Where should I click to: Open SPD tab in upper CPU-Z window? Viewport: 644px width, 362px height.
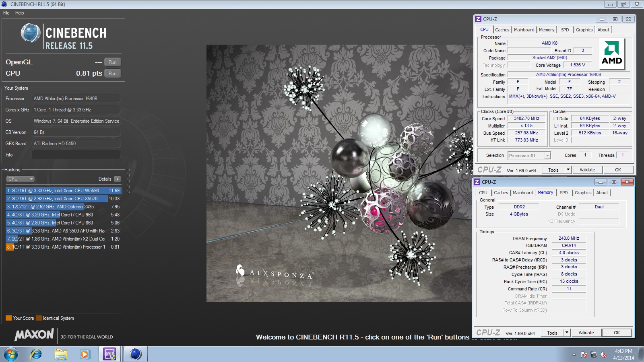565,30
